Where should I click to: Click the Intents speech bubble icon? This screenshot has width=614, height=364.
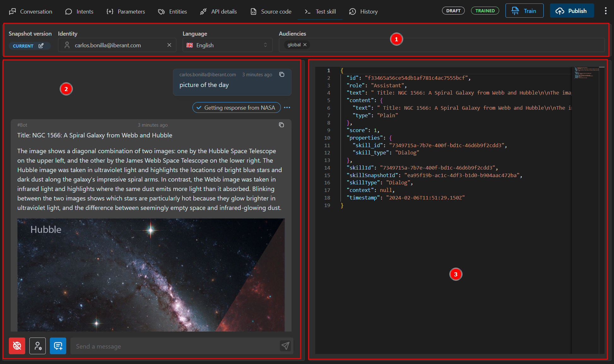pyautogui.click(x=68, y=12)
